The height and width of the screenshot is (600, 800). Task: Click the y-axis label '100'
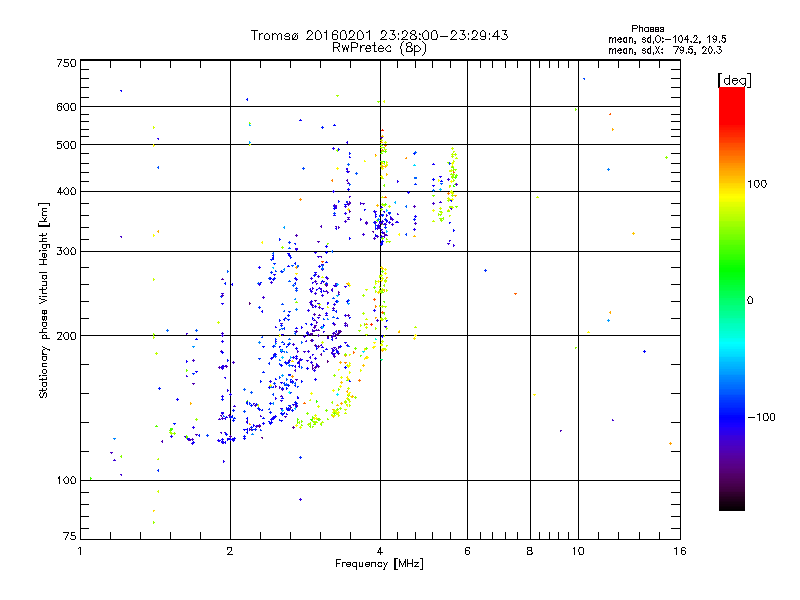click(66, 481)
